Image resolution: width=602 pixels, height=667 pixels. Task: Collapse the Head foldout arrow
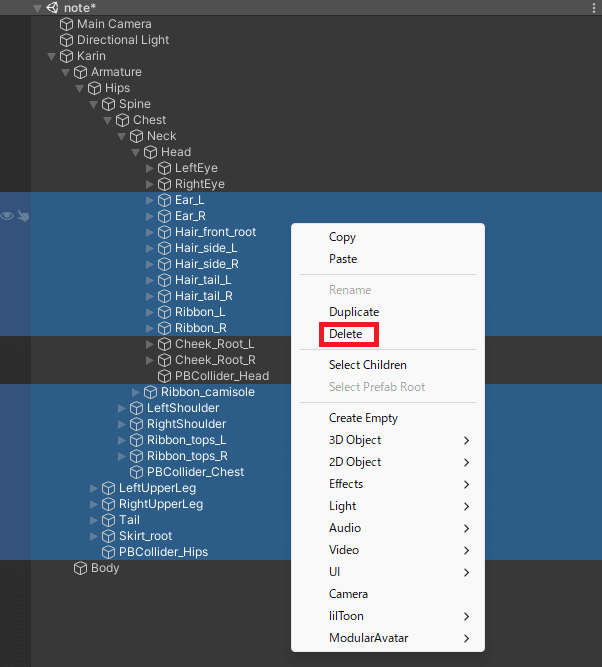coord(136,152)
